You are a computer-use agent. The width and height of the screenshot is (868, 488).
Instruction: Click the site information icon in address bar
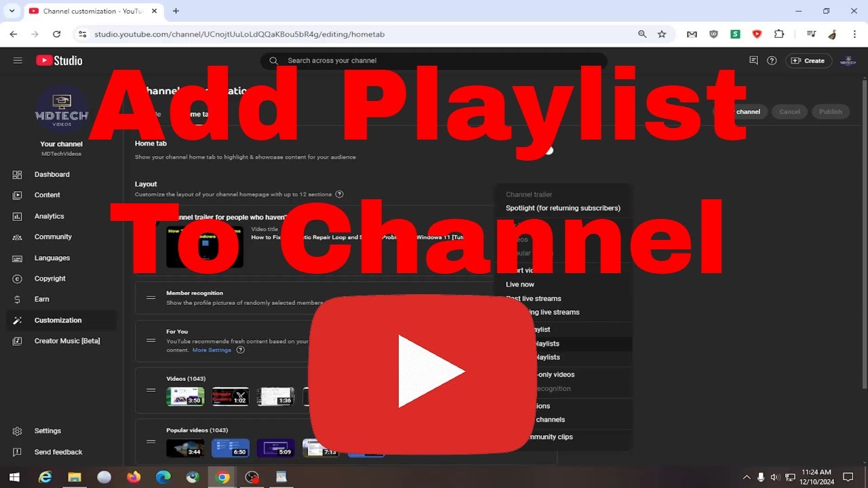tap(82, 34)
